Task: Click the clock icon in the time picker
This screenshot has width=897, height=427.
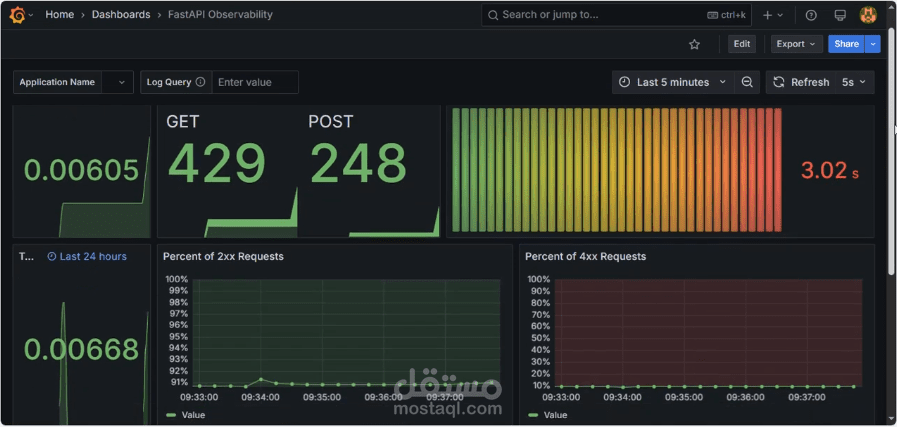Action: [x=625, y=82]
